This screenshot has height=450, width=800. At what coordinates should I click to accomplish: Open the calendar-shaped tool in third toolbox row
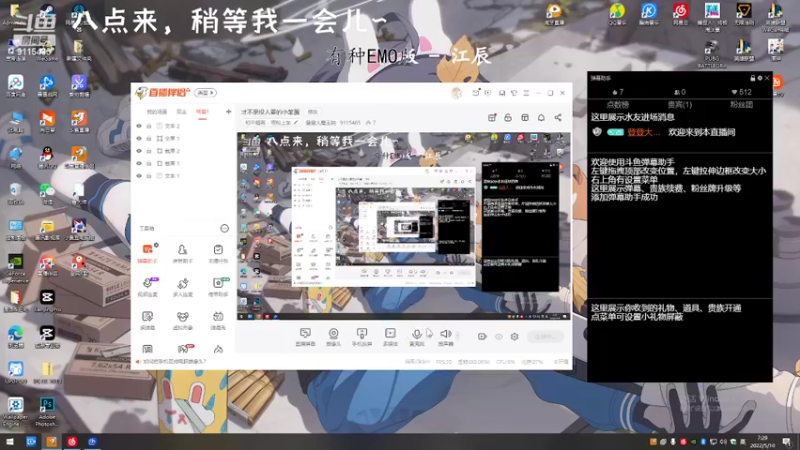pyautogui.click(x=218, y=320)
